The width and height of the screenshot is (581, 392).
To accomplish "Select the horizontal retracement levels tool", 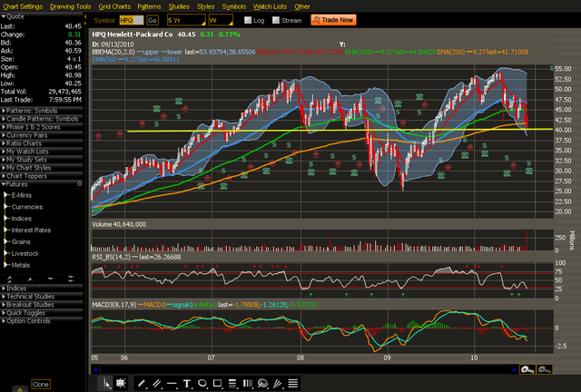I will (x=232, y=384).
